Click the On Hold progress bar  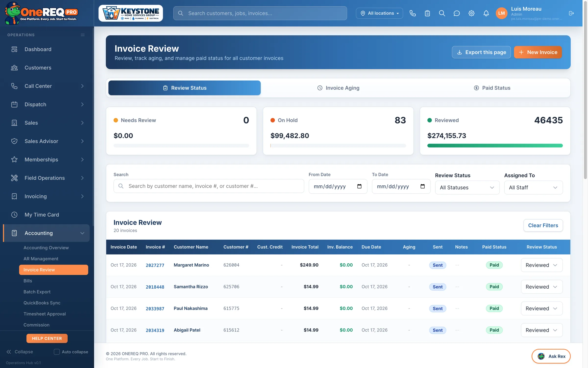click(x=338, y=146)
